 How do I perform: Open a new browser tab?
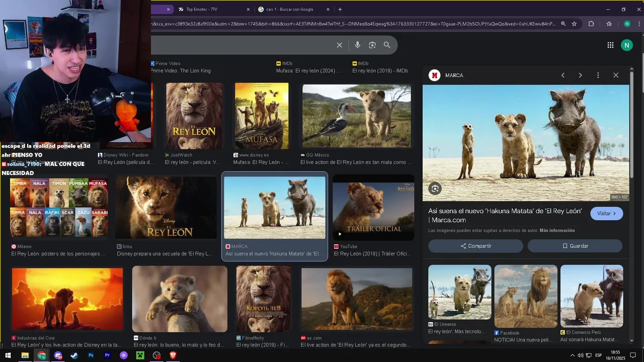(340, 9)
